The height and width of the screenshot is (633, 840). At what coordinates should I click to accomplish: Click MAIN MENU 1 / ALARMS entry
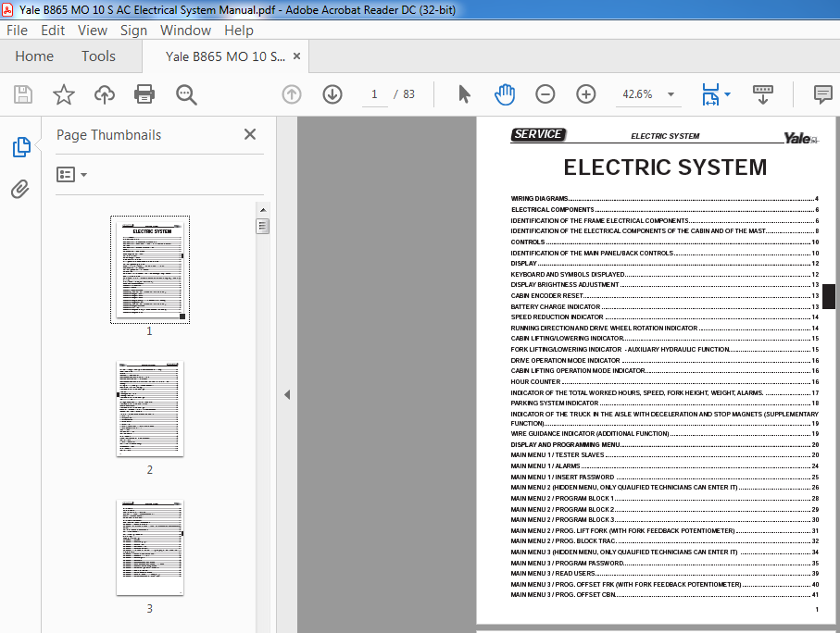point(664,465)
